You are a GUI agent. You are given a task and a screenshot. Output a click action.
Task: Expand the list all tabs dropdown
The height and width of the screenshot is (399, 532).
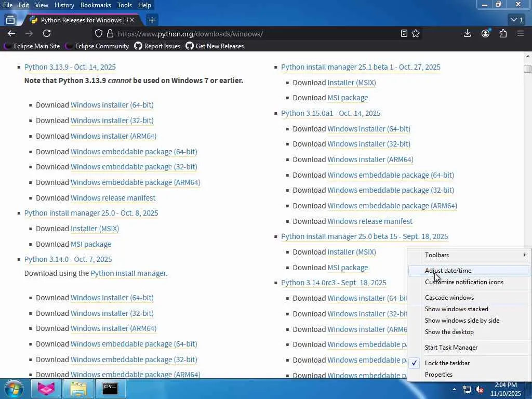tap(517, 20)
